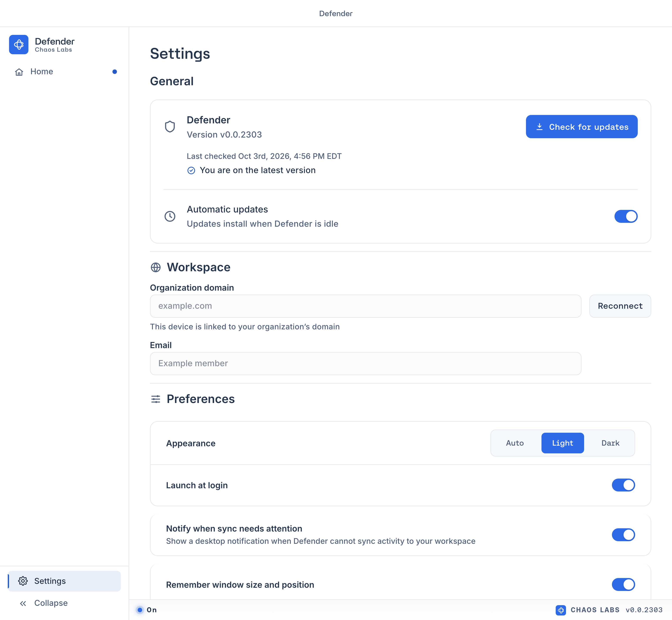Collapse the sidebar
The height and width of the screenshot is (620, 672).
pyautogui.click(x=64, y=603)
